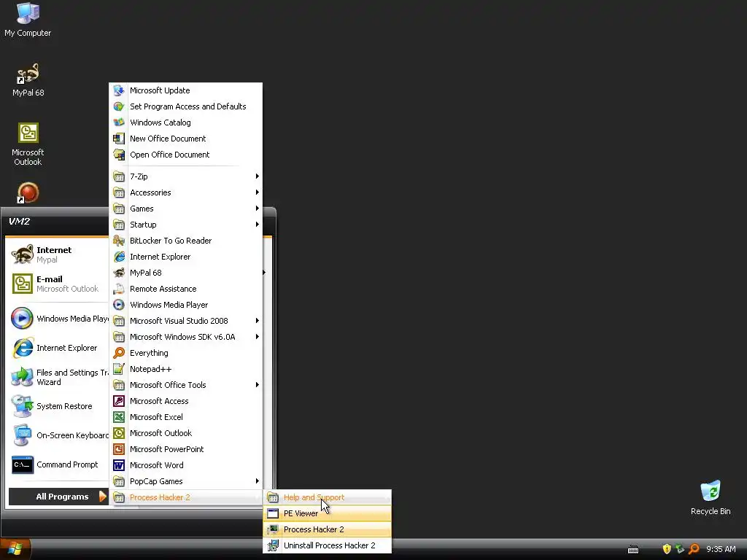Open pinned Internet Mypal entry
Screen dimensions: 747x560
click(58, 254)
